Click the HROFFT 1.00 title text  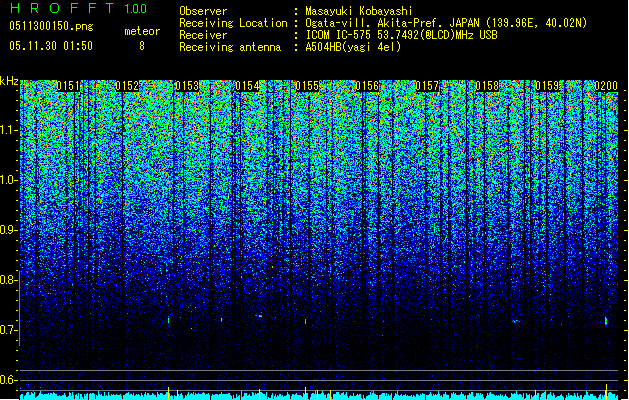click(78, 8)
